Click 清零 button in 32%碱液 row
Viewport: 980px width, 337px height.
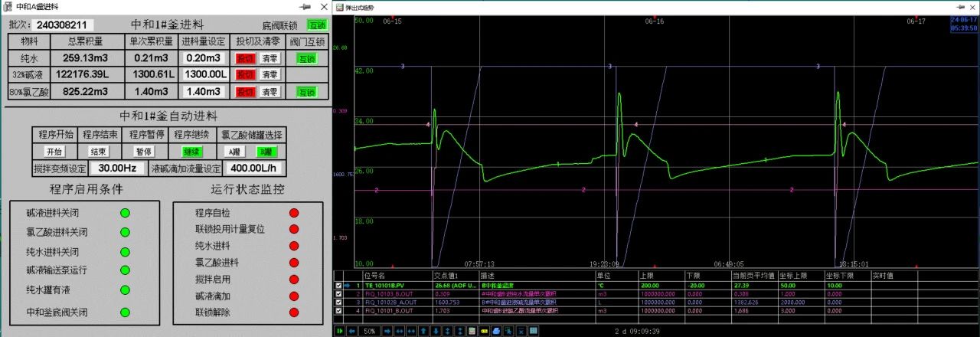(269, 75)
